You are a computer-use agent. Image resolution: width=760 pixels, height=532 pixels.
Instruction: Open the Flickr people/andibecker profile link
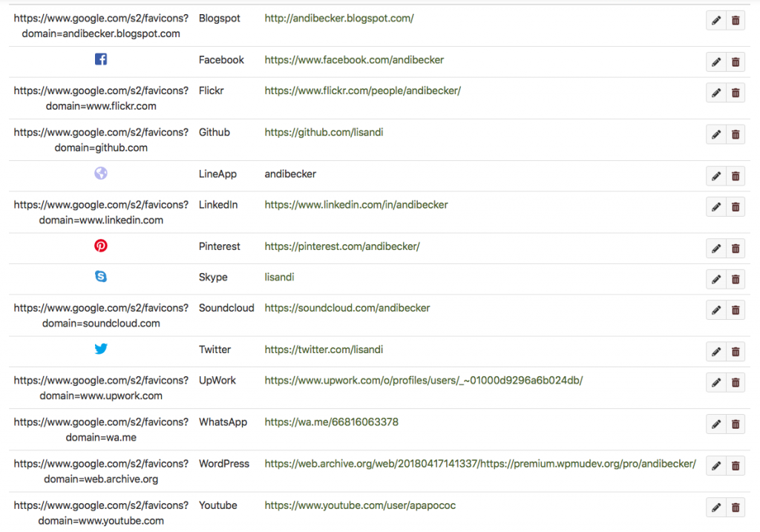click(x=362, y=91)
